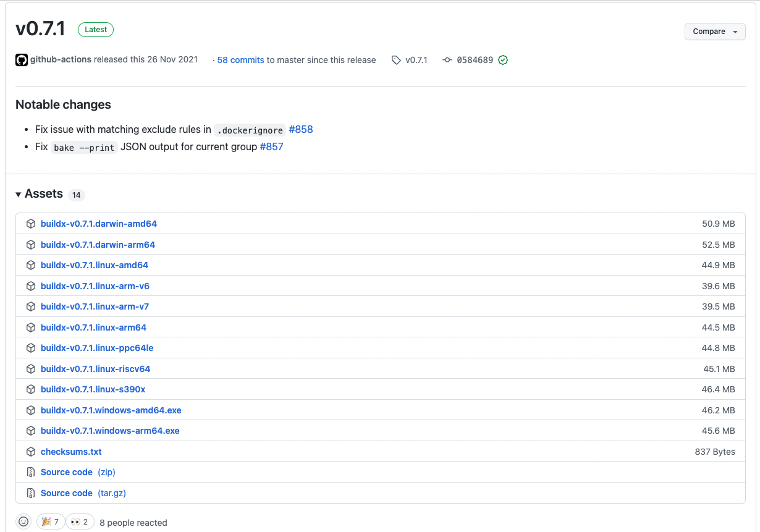The image size is (760, 532).
Task: Open commit 0584689 link
Action: pos(475,61)
